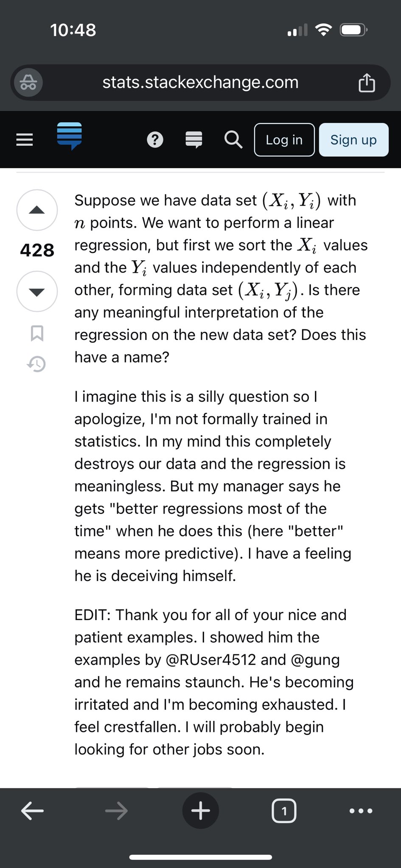This screenshot has height=868, width=401.
Task: Tap the share icon in address bar
Action: (x=367, y=82)
